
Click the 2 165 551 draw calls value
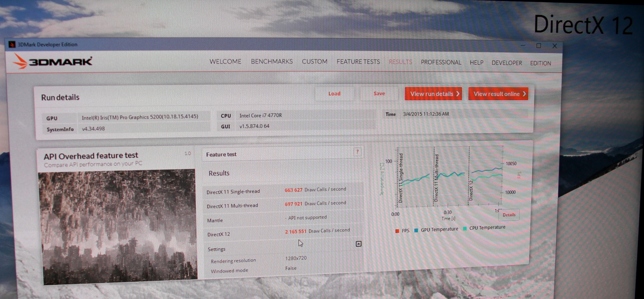click(x=296, y=232)
